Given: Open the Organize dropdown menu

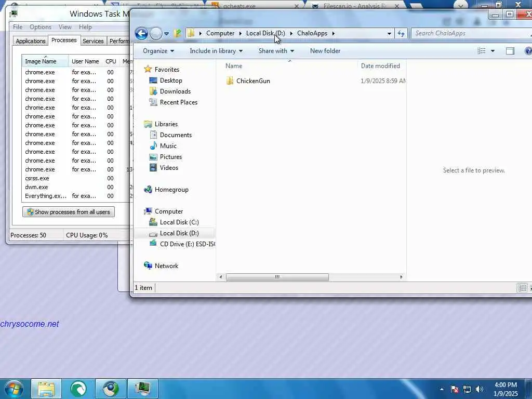Looking at the screenshot, I should pyautogui.click(x=158, y=51).
